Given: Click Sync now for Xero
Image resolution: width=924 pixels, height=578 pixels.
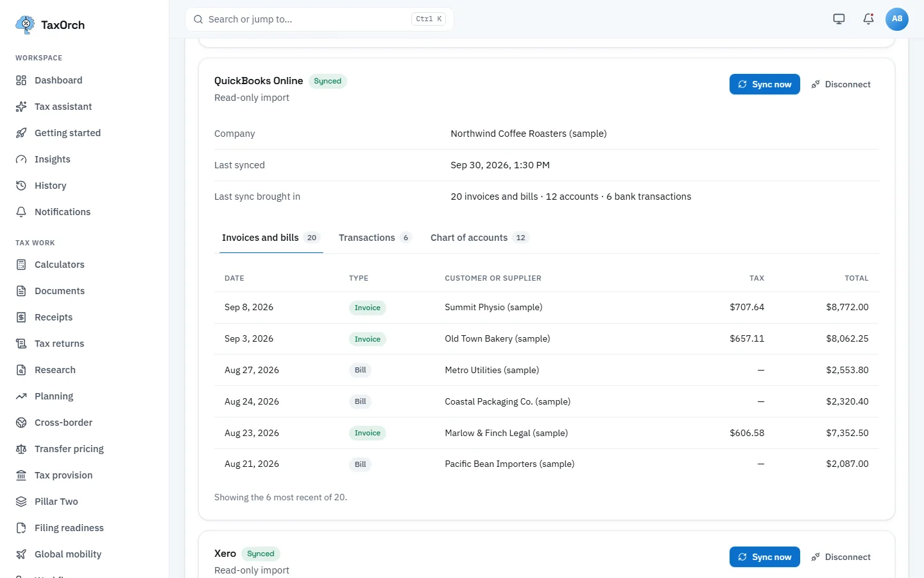Looking at the screenshot, I should pyautogui.click(x=765, y=557).
